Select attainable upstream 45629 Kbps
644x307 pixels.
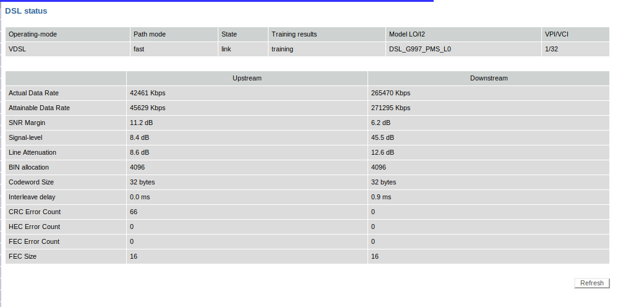pos(147,108)
